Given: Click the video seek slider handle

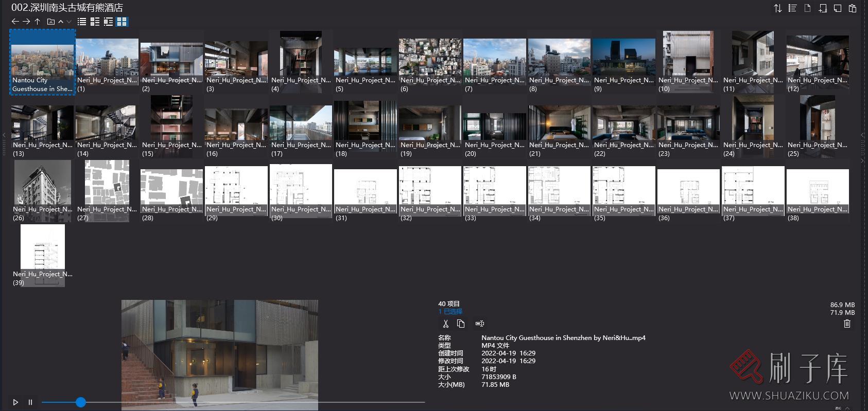Looking at the screenshot, I should click(x=81, y=402).
